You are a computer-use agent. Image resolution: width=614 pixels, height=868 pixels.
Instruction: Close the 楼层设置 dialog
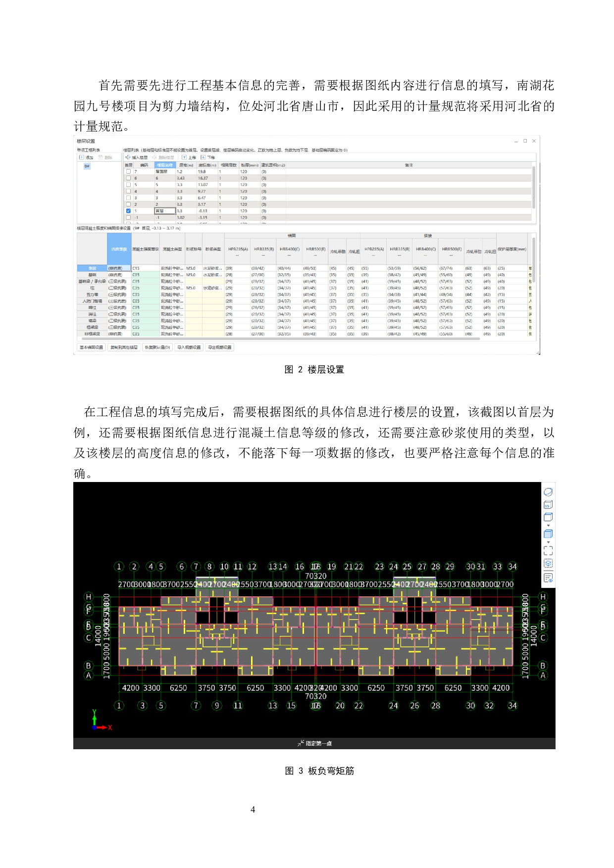pyautogui.click(x=534, y=141)
